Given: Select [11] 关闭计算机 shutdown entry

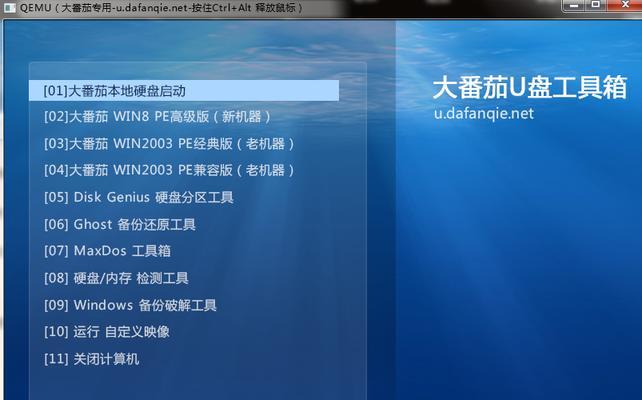Looking at the screenshot, I should [x=92, y=359].
